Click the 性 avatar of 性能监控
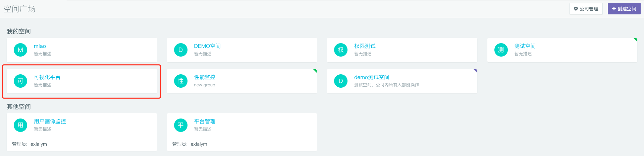The width and height of the screenshot is (644, 156). pyautogui.click(x=180, y=81)
